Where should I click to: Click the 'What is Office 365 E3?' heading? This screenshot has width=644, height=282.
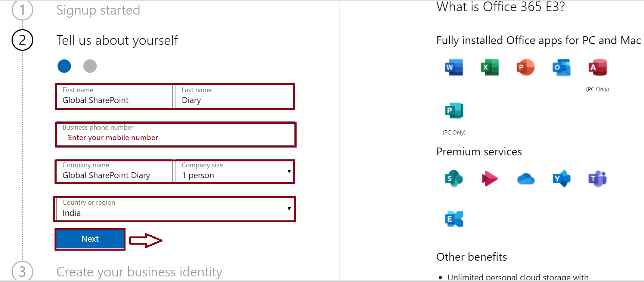(501, 7)
